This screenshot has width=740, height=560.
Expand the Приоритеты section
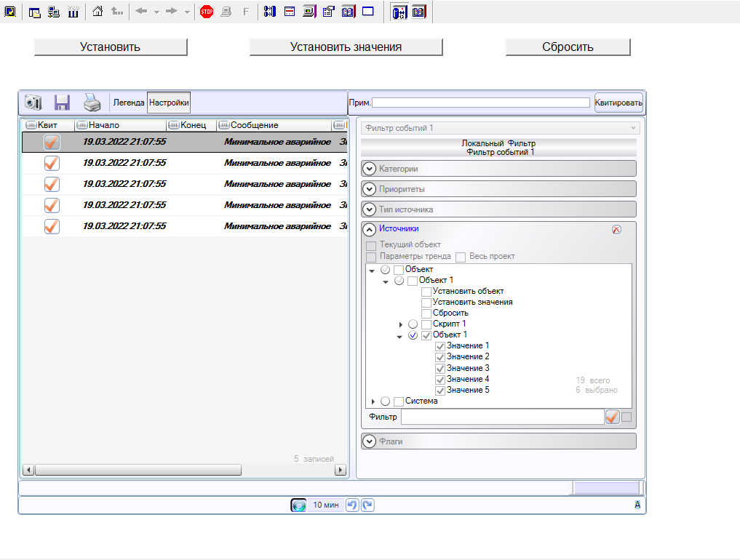(369, 189)
